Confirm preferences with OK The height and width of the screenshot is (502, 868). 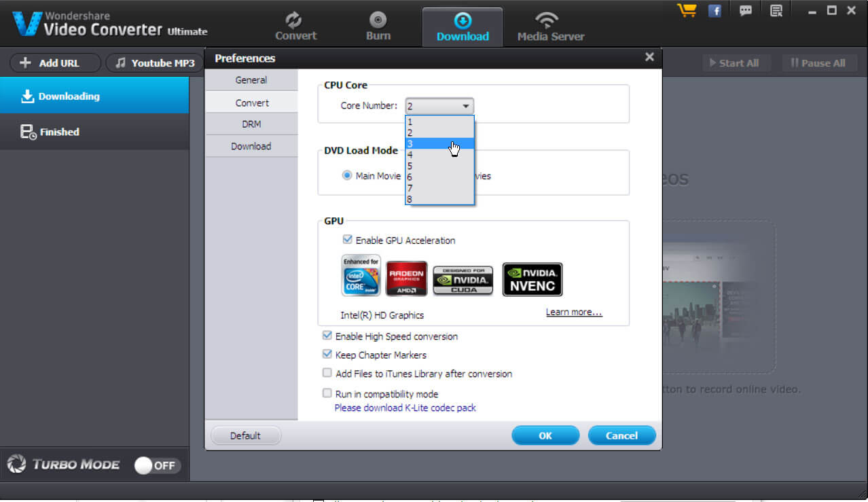click(x=545, y=435)
